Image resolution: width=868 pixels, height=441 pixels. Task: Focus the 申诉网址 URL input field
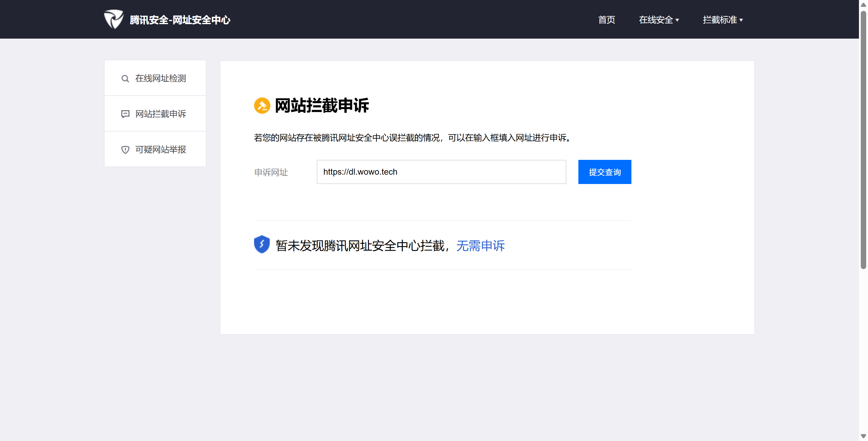pyautogui.click(x=441, y=172)
